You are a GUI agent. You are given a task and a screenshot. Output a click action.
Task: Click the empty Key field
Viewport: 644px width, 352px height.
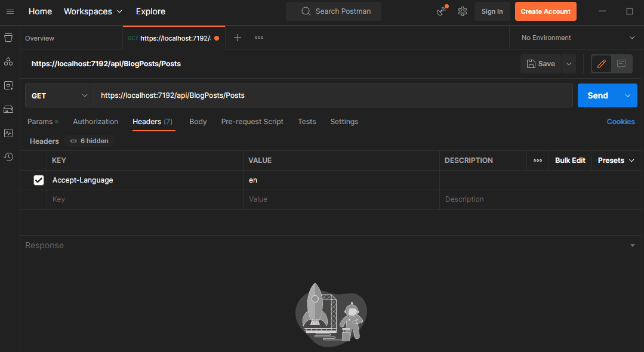tap(145, 199)
